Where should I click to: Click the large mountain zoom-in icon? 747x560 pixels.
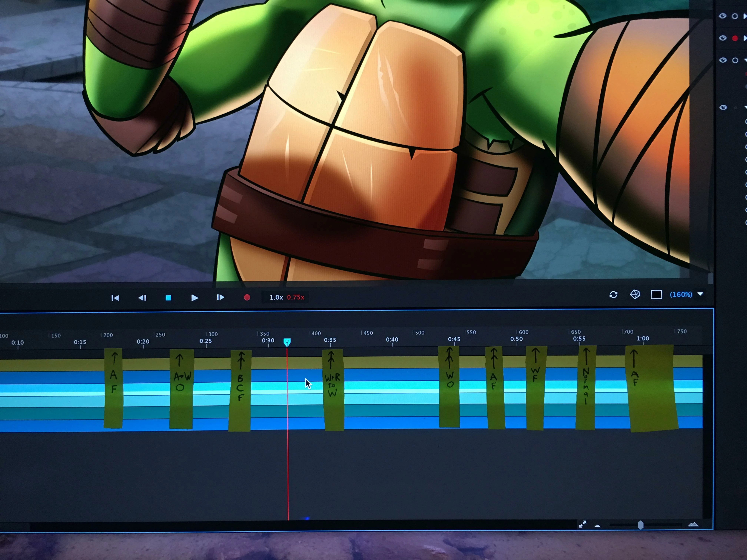[693, 524]
